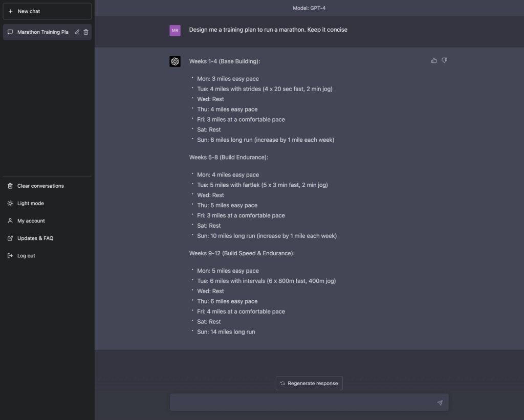Click the Model: GPT-4 header label
This screenshot has width=524, height=420.
[x=309, y=8]
